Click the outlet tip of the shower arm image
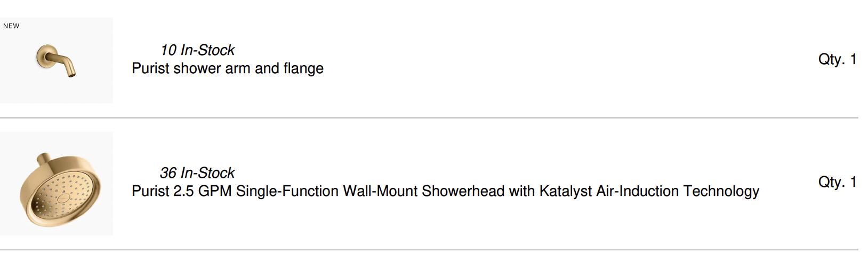Viewport: 868px width, 260px height. 72,75
